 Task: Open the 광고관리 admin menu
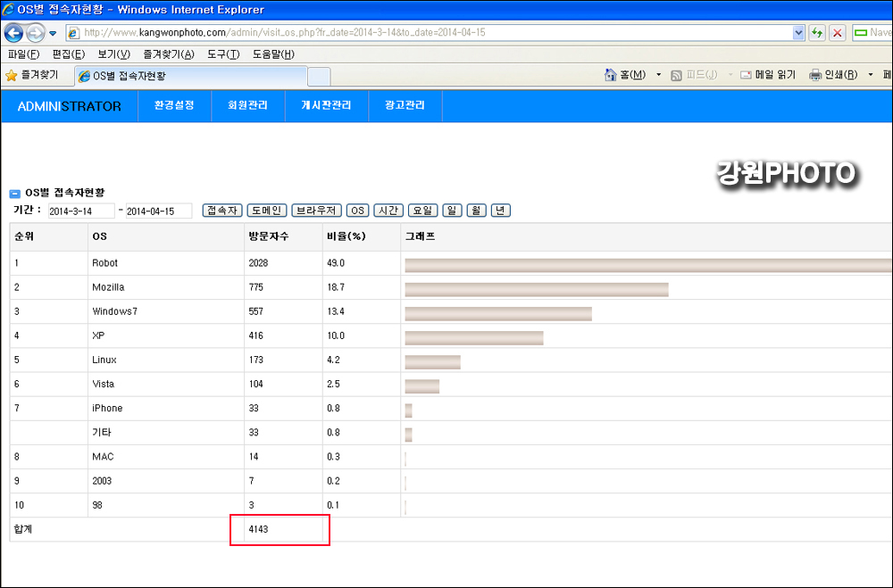point(405,105)
